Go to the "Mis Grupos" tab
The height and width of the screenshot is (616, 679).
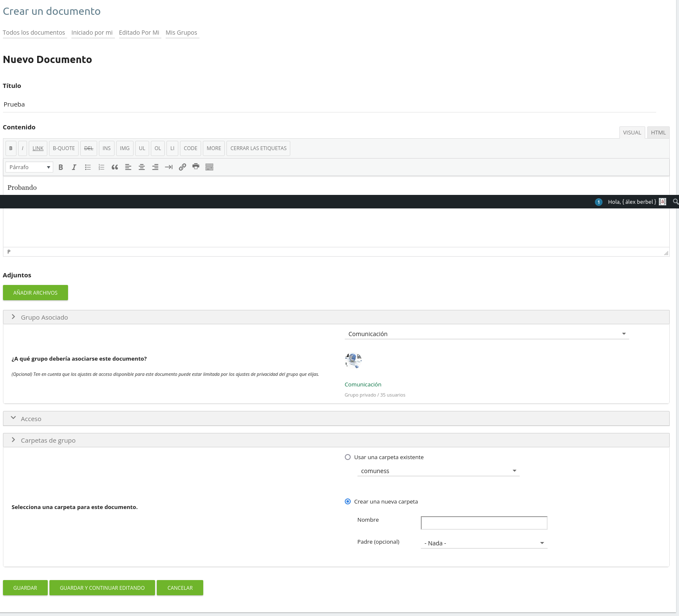pos(181,33)
